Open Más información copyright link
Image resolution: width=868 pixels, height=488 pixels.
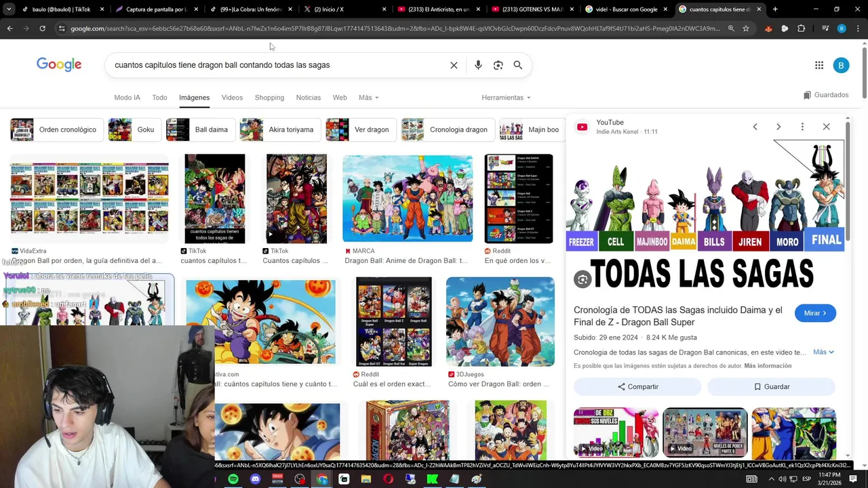pyautogui.click(x=768, y=366)
